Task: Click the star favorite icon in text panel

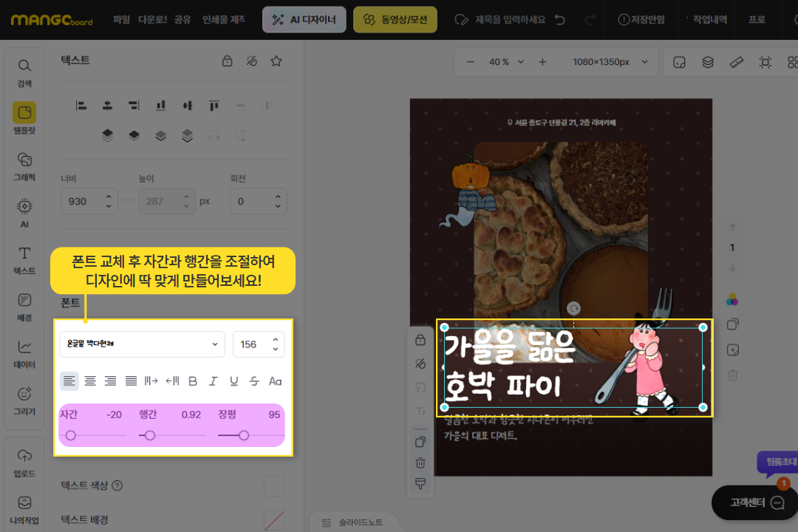Action: [x=276, y=61]
